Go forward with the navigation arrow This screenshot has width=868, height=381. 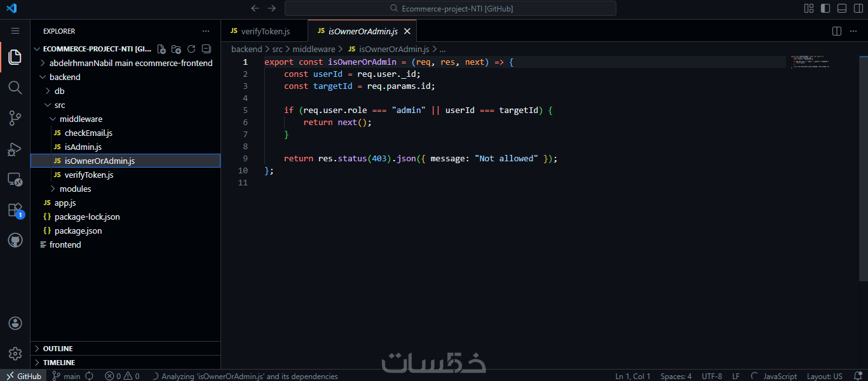tap(272, 8)
